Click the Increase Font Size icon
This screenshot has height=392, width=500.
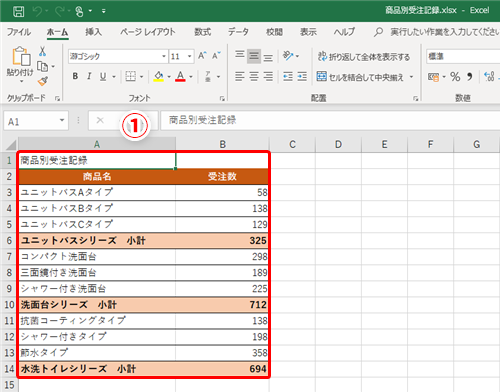(202, 56)
